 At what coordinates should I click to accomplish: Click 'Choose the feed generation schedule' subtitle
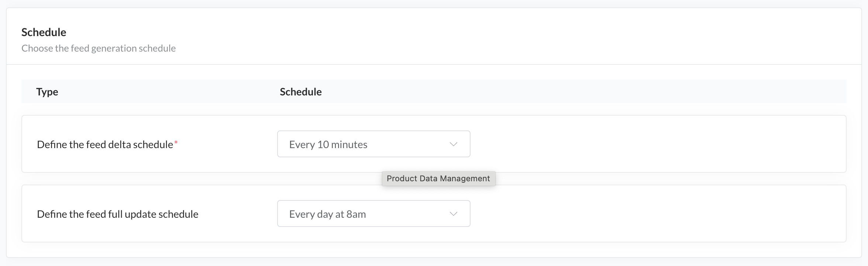(99, 48)
